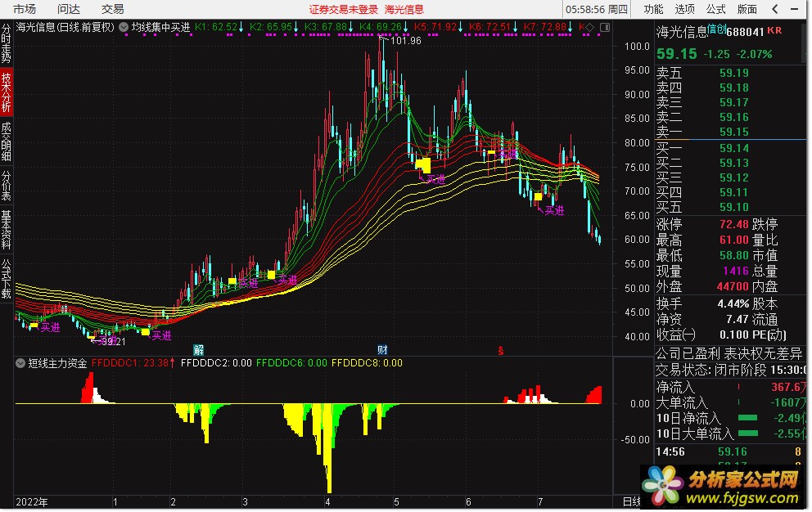Click the 10日大单流入 green bar
This screenshot has height=512, width=812.
pos(747,433)
